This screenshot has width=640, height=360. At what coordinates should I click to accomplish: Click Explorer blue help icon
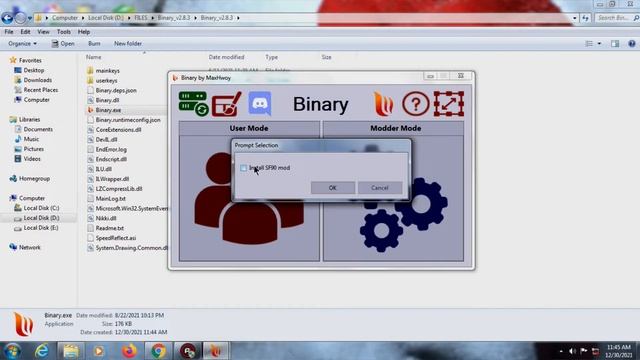coord(631,44)
